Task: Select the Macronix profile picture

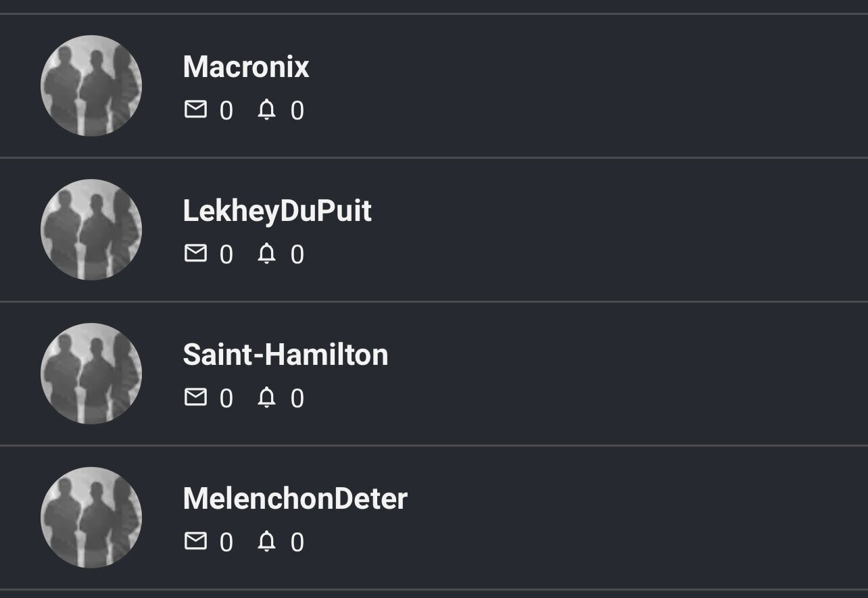Action: pyautogui.click(x=91, y=86)
